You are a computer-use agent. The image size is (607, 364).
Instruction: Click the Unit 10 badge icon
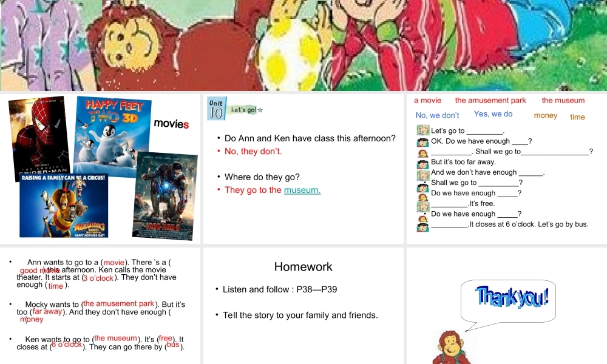pos(217,109)
